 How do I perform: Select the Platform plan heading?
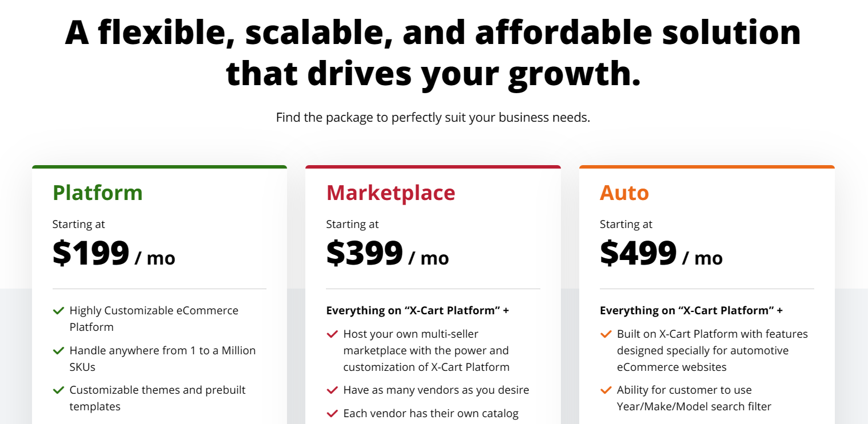pos(98,193)
